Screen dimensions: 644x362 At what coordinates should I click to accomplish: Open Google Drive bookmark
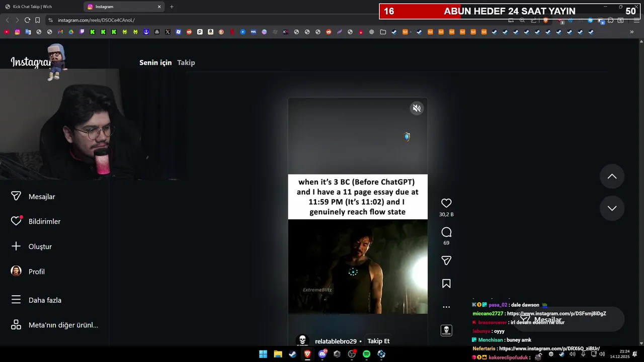click(71, 32)
